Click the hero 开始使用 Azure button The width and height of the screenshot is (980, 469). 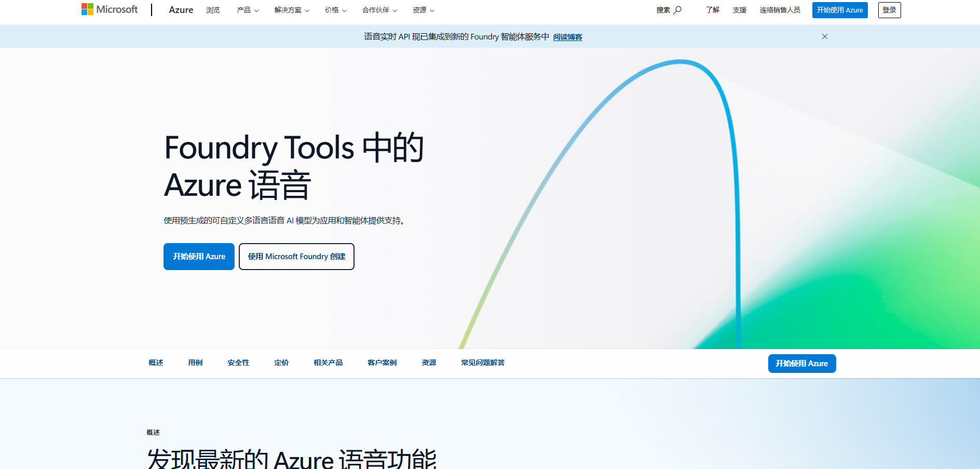tap(199, 257)
